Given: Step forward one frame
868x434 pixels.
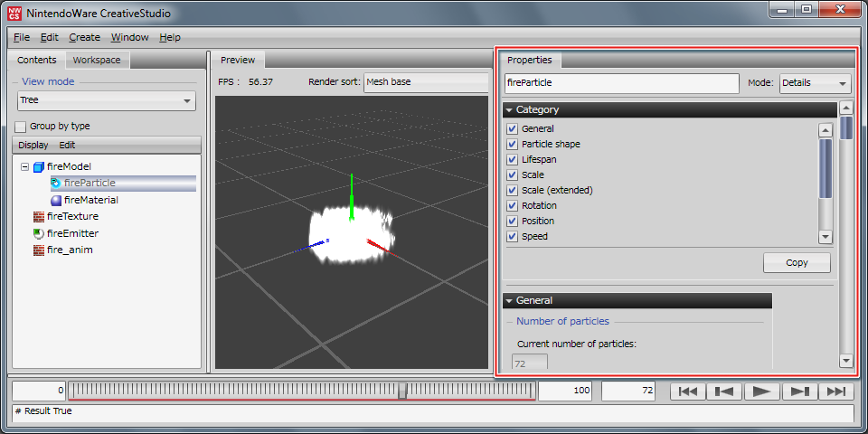Looking at the screenshot, I should coord(799,392).
